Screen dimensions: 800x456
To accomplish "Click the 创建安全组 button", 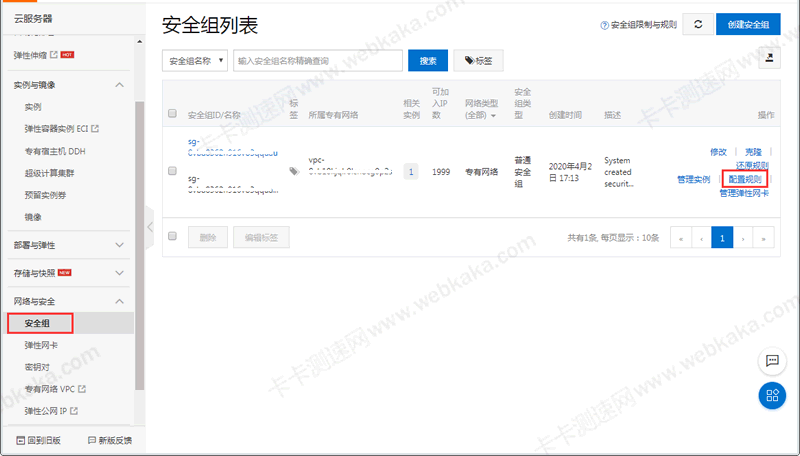I will pyautogui.click(x=748, y=24).
